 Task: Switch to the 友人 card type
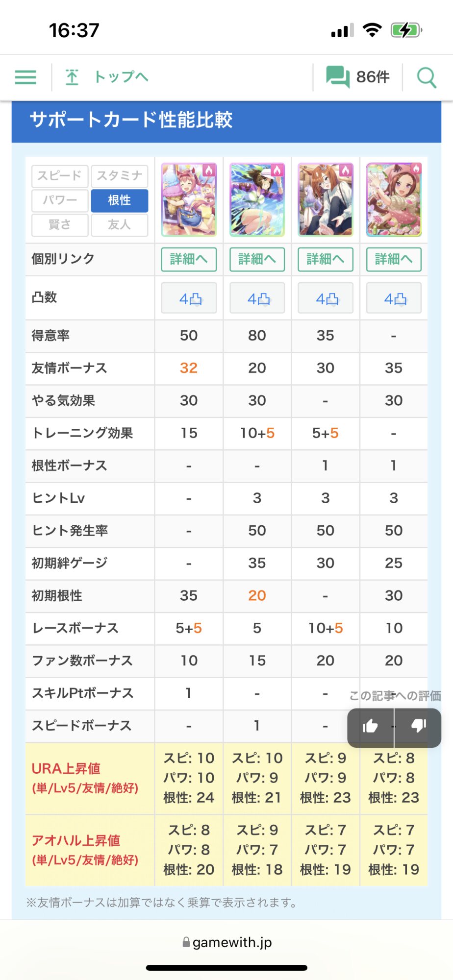pyautogui.click(x=119, y=225)
